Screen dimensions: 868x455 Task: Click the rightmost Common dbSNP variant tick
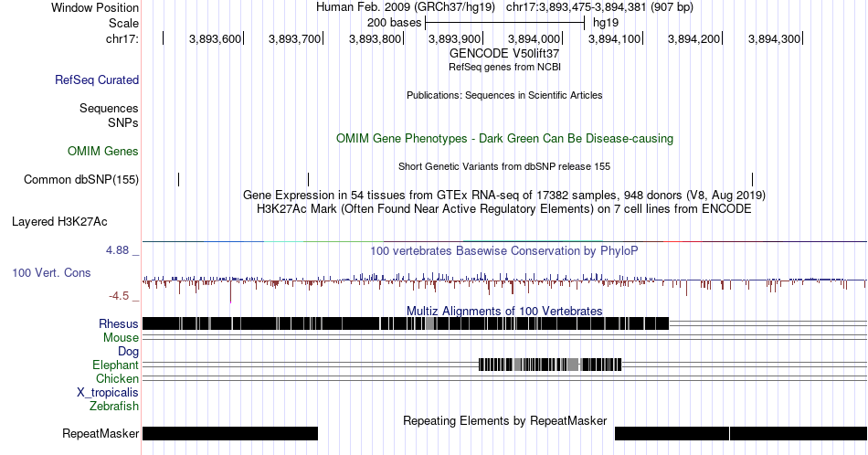click(x=752, y=179)
